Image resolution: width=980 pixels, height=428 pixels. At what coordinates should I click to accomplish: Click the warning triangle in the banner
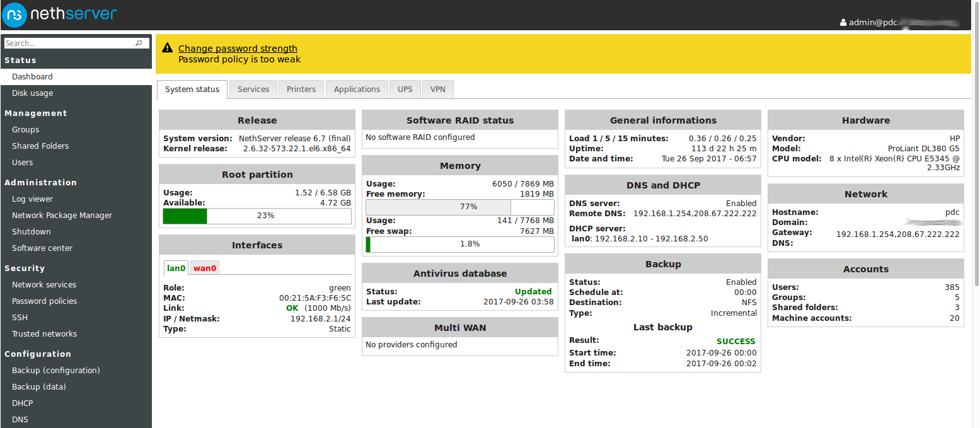pyautogui.click(x=168, y=47)
